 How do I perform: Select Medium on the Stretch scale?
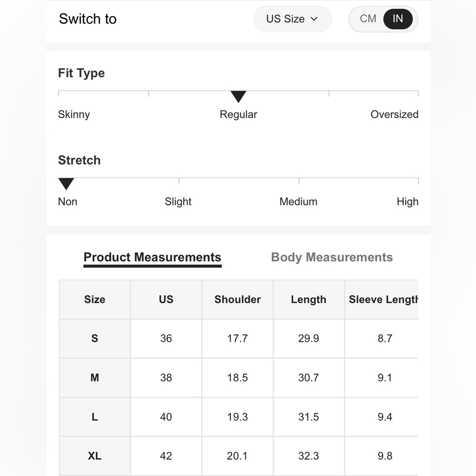click(x=298, y=201)
